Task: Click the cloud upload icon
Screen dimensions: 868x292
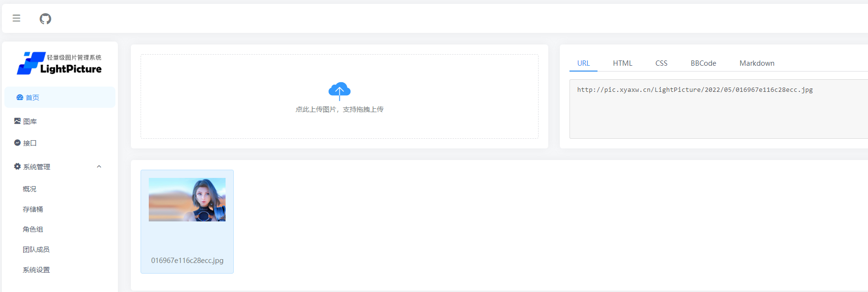Action: click(x=340, y=91)
